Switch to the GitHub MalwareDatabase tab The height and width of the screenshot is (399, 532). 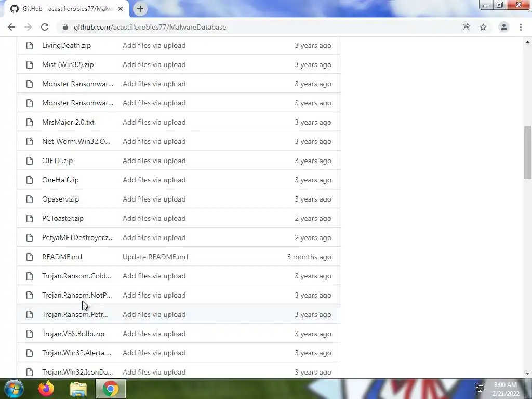pos(66,9)
